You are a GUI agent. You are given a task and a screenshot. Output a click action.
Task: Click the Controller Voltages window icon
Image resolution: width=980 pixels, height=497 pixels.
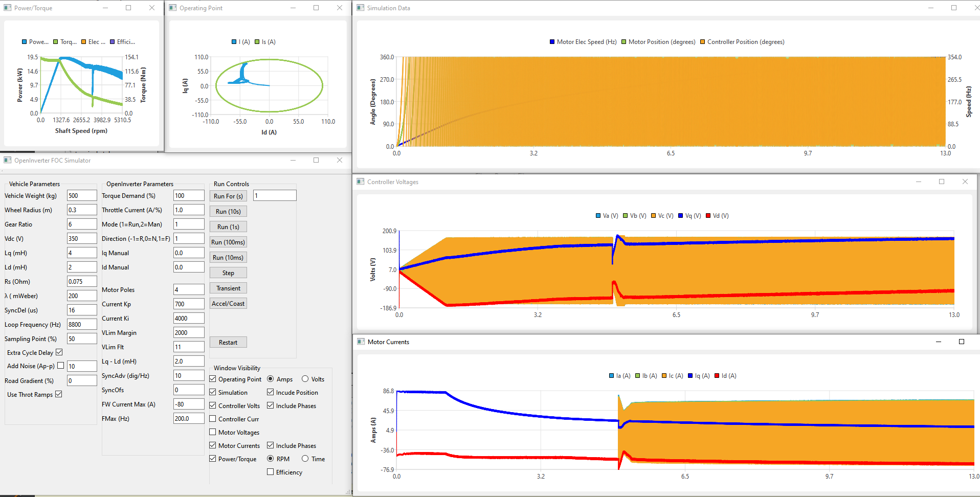(x=360, y=182)
